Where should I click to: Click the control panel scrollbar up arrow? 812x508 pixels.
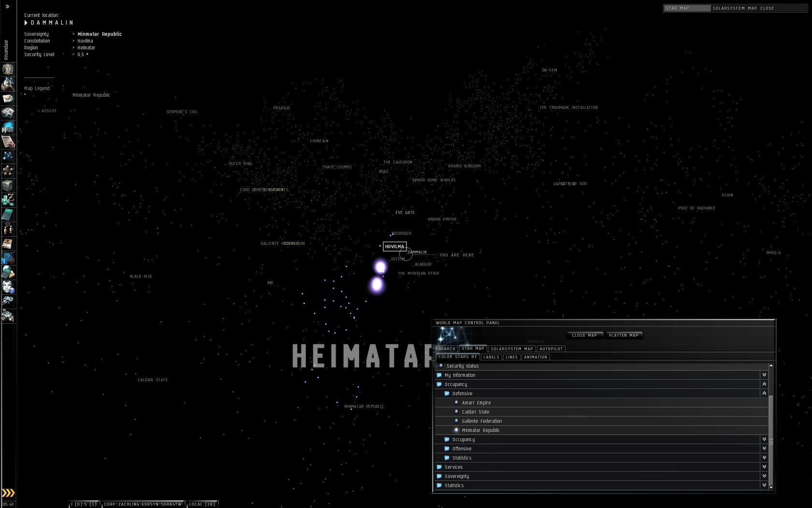[771, 366]
